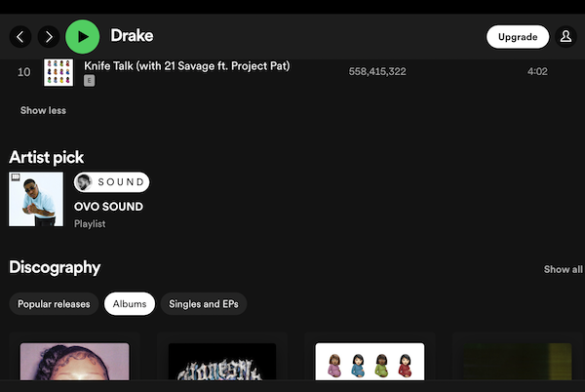Click the Upgrade button
This screenshot has height=392, width=585.
tap(517, 37)
